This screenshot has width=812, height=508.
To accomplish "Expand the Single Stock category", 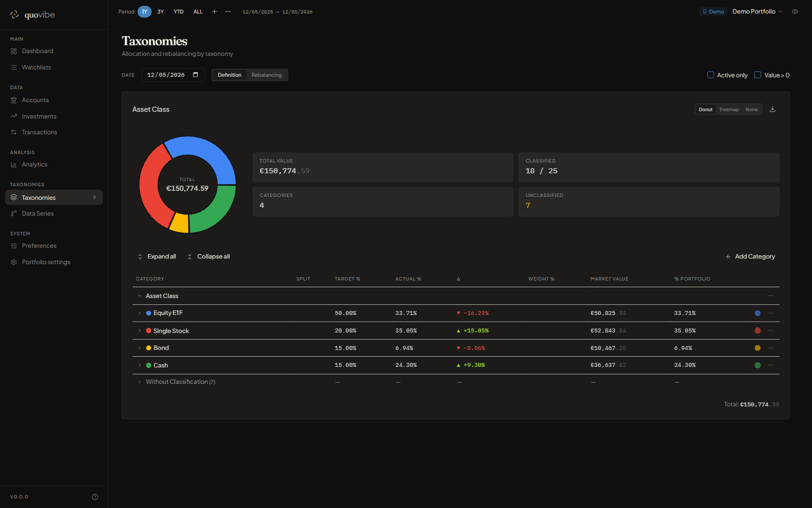I will (x=140, y=331).
